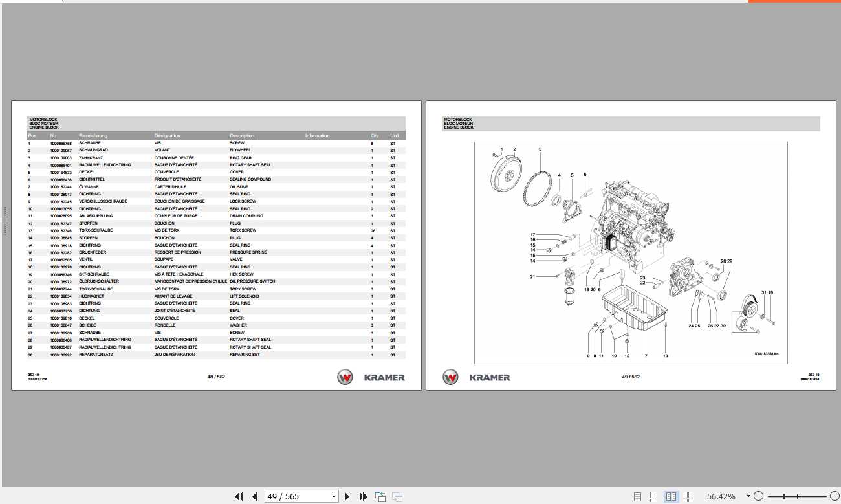Click the Désignation column header
This screenshot has width=841, height=504.
click(x=167, y=136)
